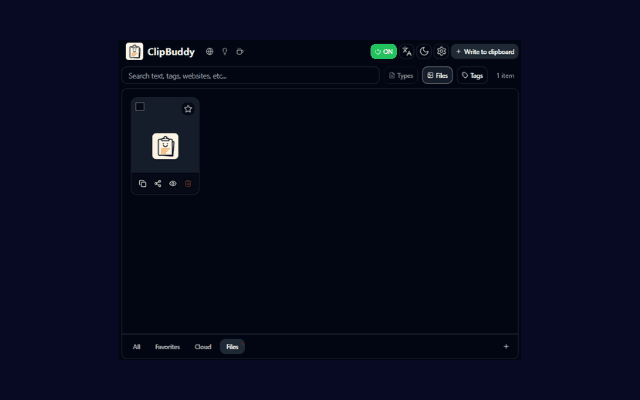The width and height of the screenshot is (640, 400).
Task: Open the Tags filter
Action: pyautogui.click(x=472, y=76)
